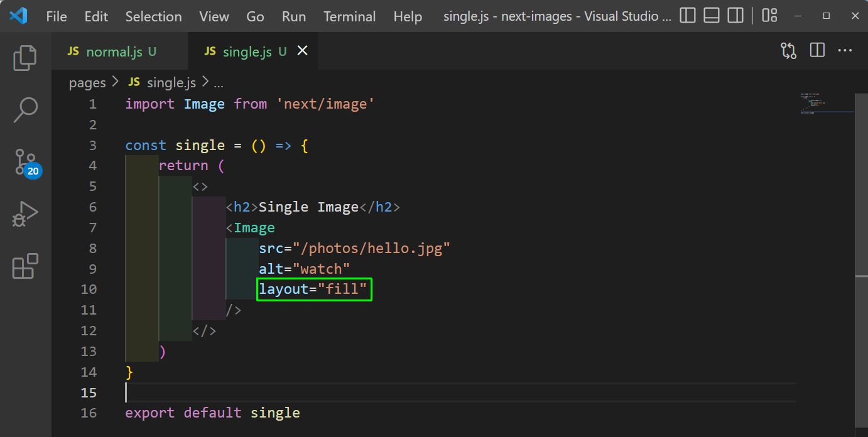Open the Extensions view

[x=25, y=266]
